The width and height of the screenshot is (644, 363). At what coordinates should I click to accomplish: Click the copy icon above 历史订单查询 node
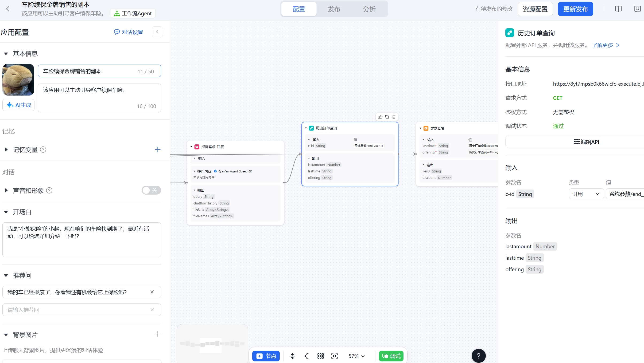pyautogui.click(x=387, y=117)
